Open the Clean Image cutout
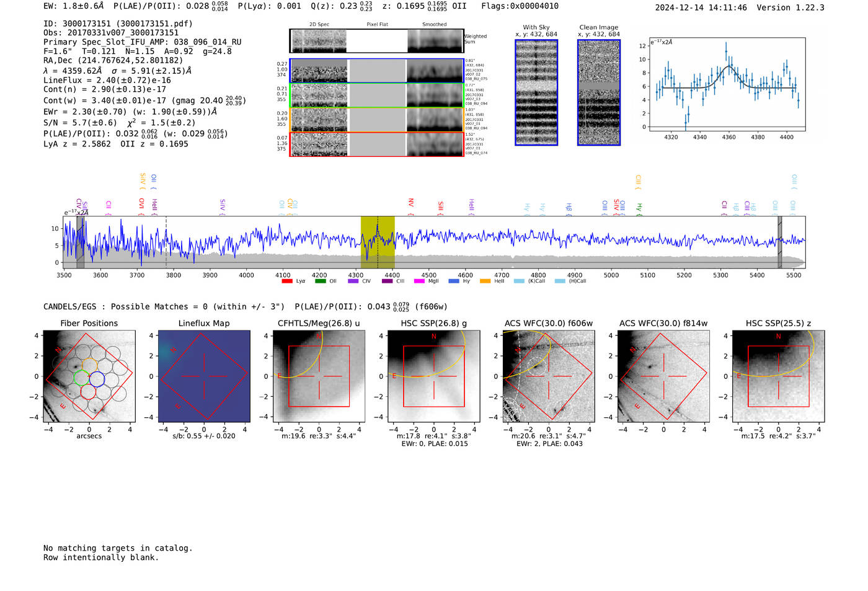This screenshot has width=868, height=591. pyautogui.click(x=599, y=92)
